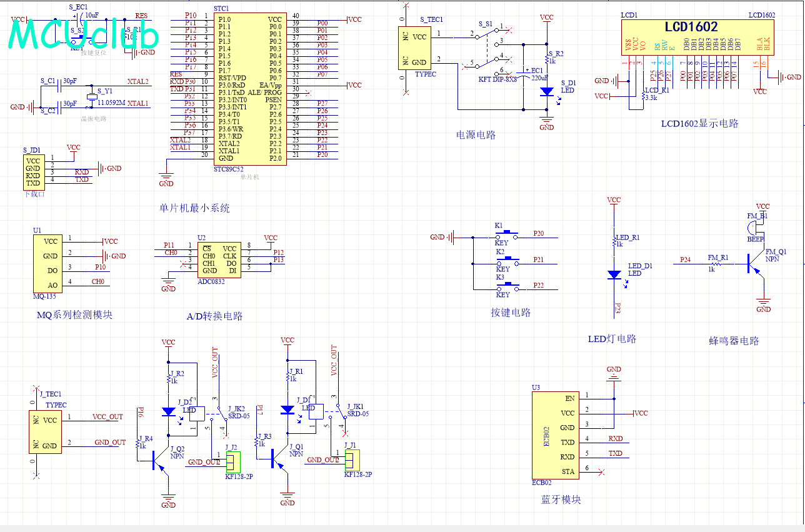The image size is (805, 532).
Task: Click the S_D1 power LED symbol
Action: click(x=547, y=91)
